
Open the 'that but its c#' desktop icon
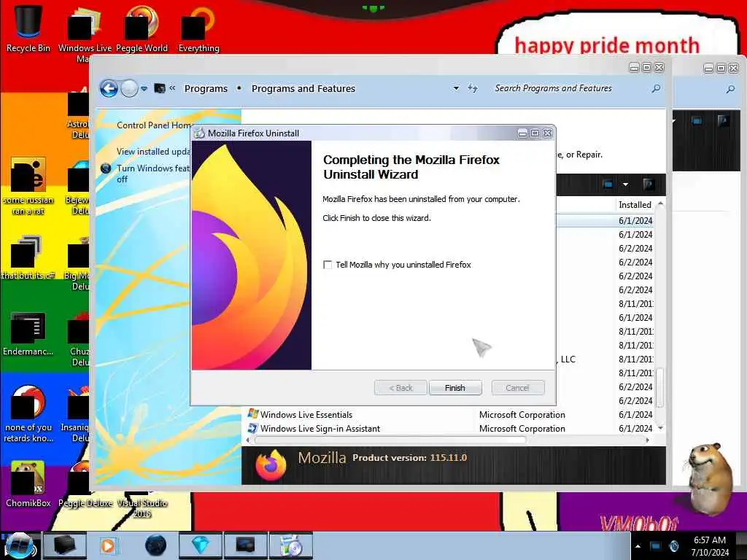(x=28, y=257)
